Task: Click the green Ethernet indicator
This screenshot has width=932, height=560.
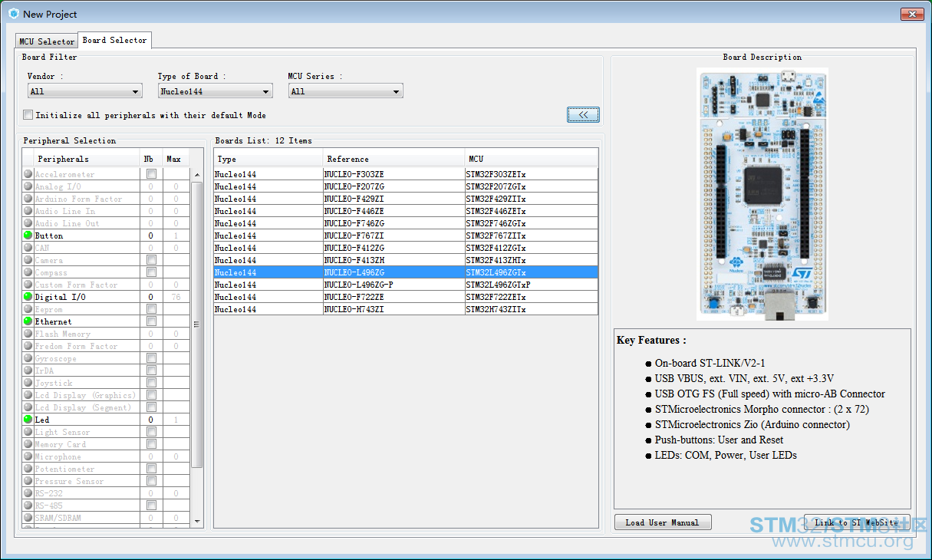Action: tap(28, 321)
